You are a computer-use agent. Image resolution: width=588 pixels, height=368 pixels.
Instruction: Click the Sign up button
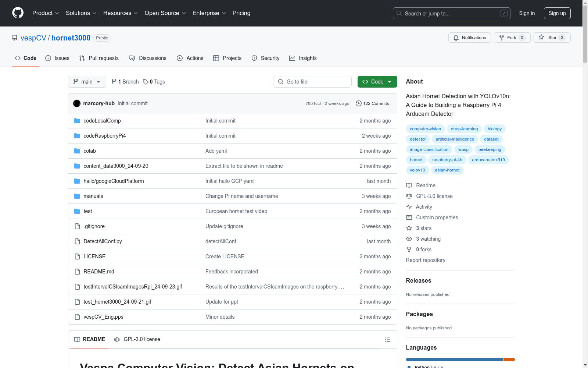(557, 13)
